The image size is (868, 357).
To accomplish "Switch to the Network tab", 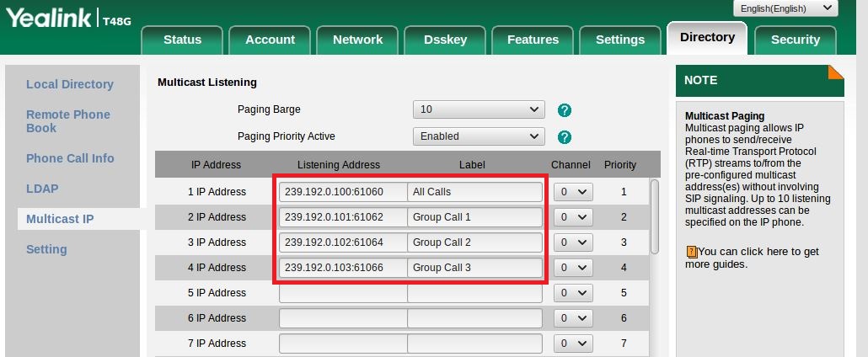I will [x=357, y=40].
